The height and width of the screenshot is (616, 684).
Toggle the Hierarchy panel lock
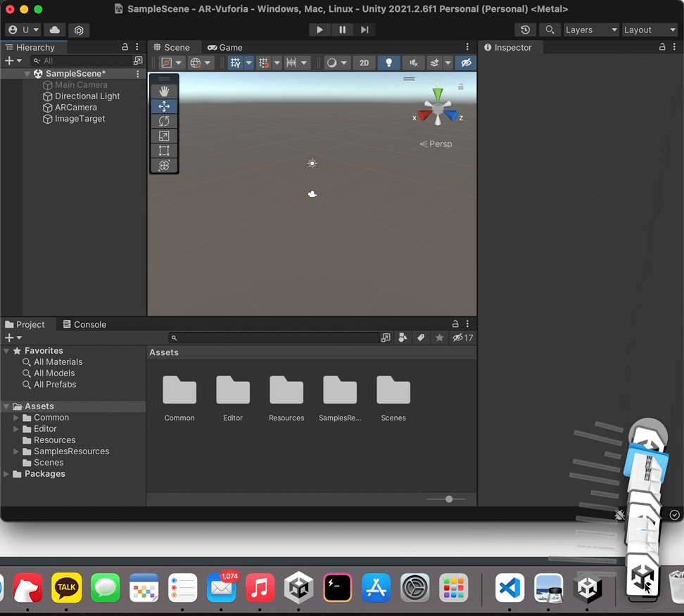(x=125, y=46)
